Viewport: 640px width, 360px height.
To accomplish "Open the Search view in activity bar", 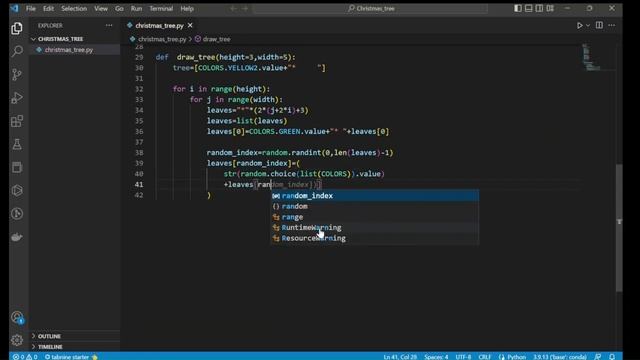I will tap(17, 51).
